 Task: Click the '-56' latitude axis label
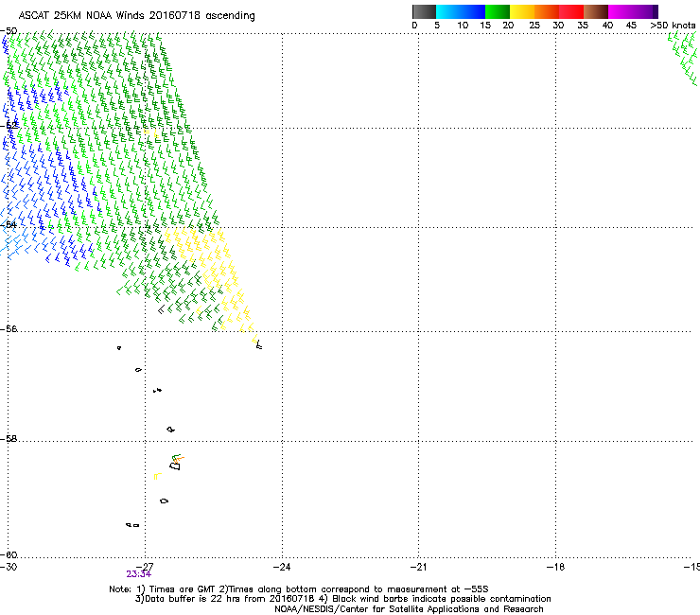point(9,329)
